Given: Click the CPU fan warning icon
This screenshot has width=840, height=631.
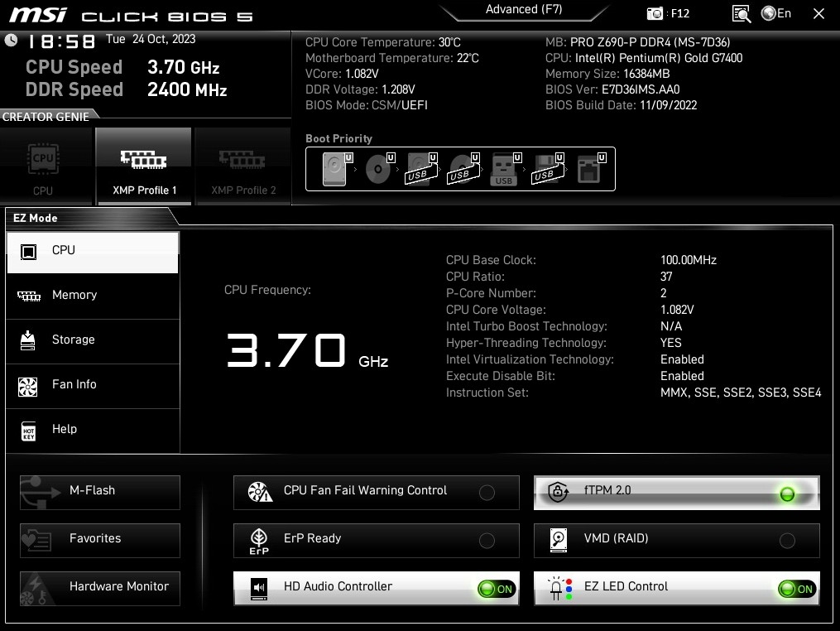Looking at the screenshot, I should (x=261, y=492).
